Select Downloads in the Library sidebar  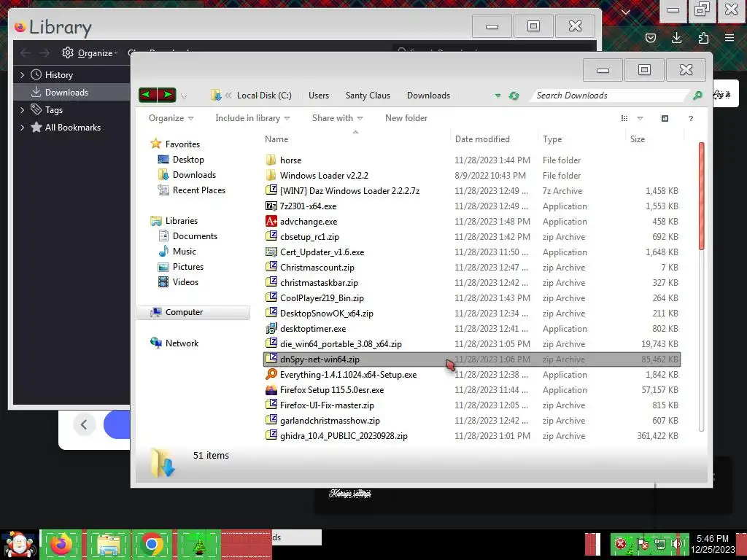pos(71,93)
